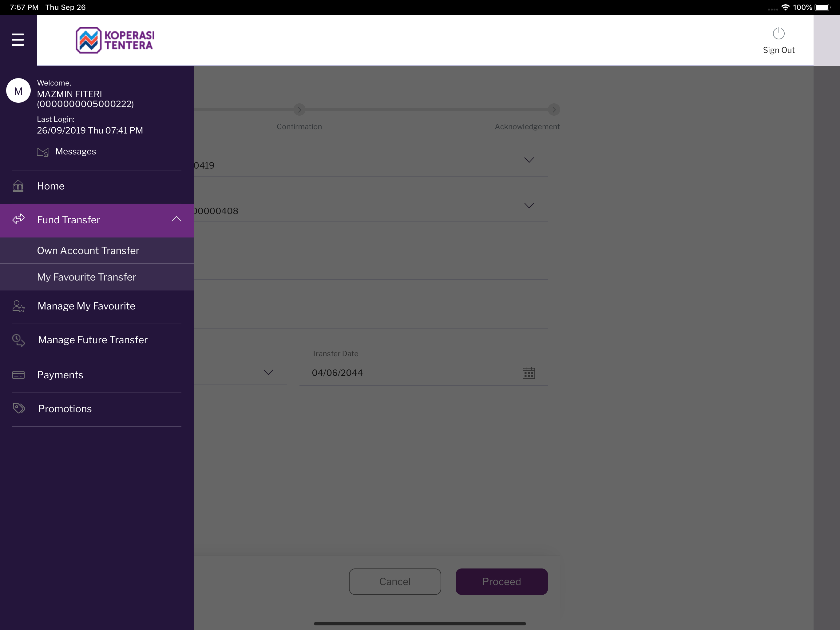Click the Home bank building icon
Image resolution: width=840 pixels, height=630 pixels.
[x=18, y=186]
